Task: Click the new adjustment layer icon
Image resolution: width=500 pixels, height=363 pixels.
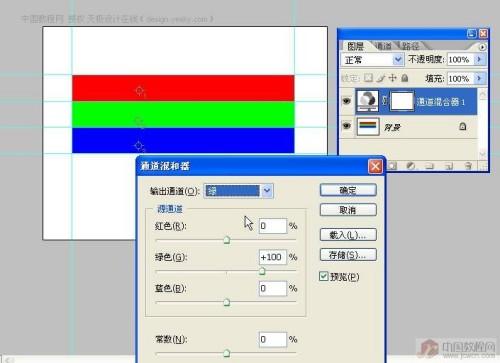Action: coord(411,166)
